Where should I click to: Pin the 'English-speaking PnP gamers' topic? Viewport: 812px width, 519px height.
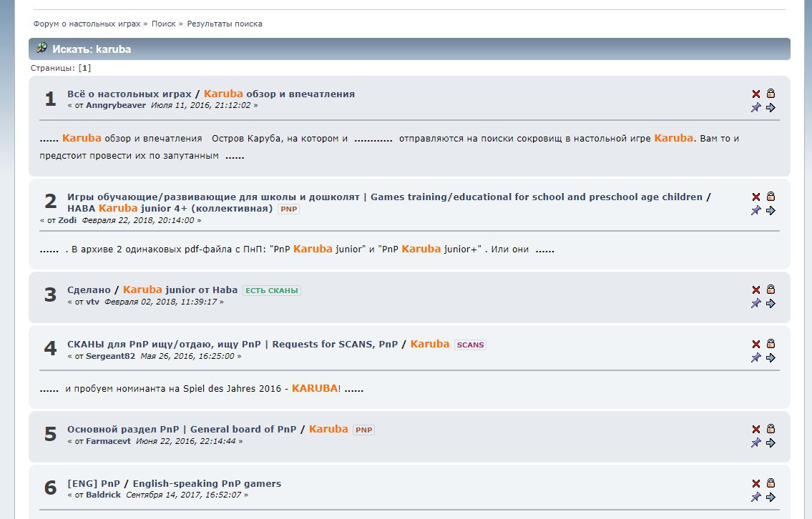(x=756, y=498)
